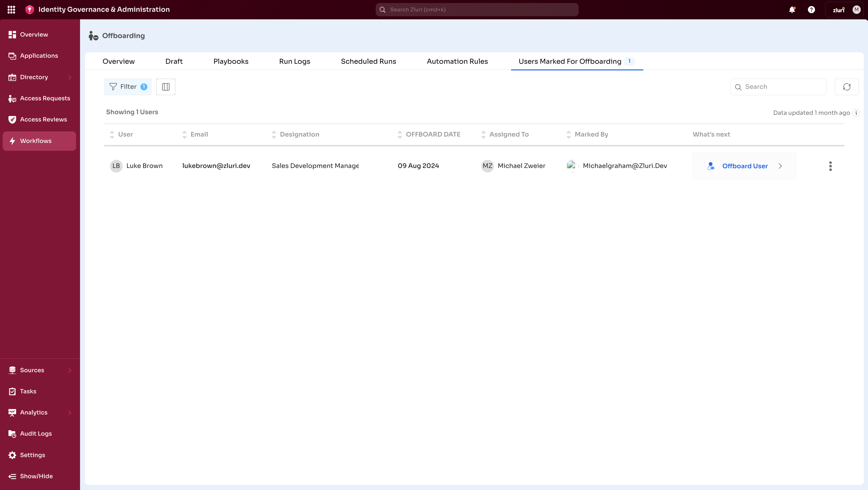
Task: Expand the Sources sidebar submenu
Action: point(70,370)
